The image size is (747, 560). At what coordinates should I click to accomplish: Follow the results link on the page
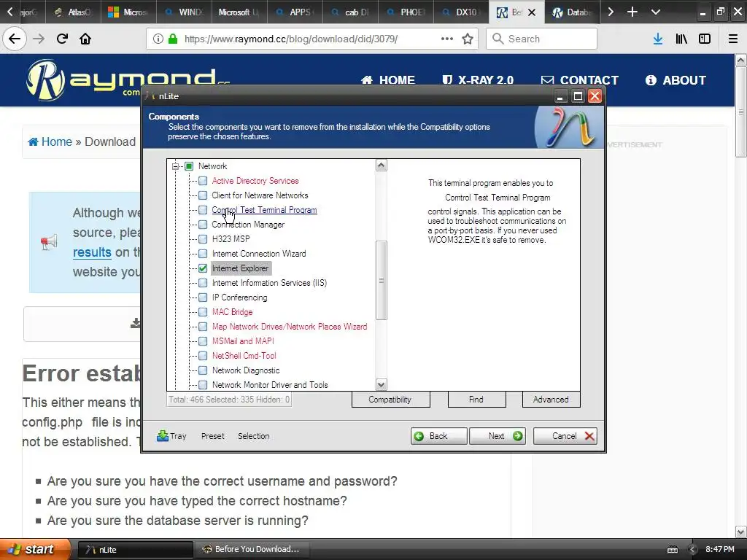point(92,252)
